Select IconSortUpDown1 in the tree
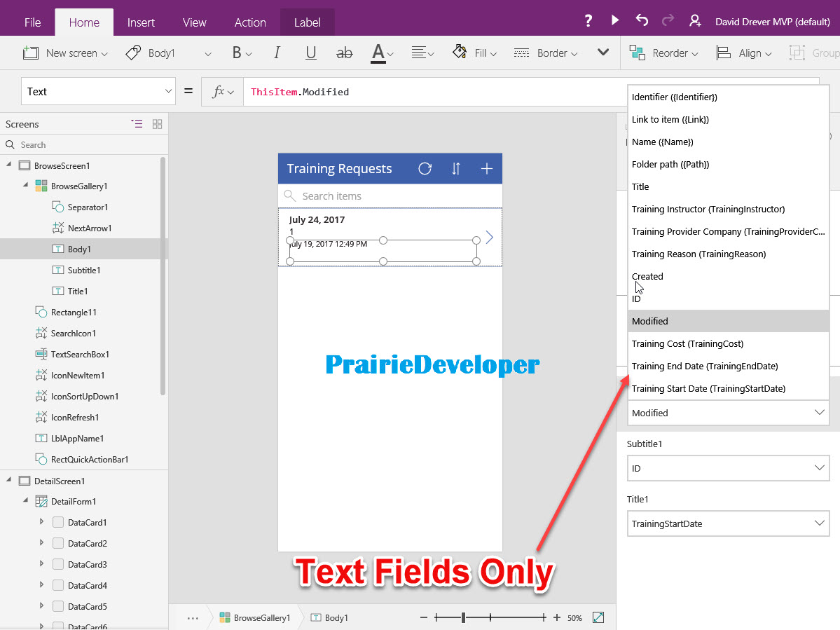The height and width of the screenshot is (630, 840). (x=85, y=397)
